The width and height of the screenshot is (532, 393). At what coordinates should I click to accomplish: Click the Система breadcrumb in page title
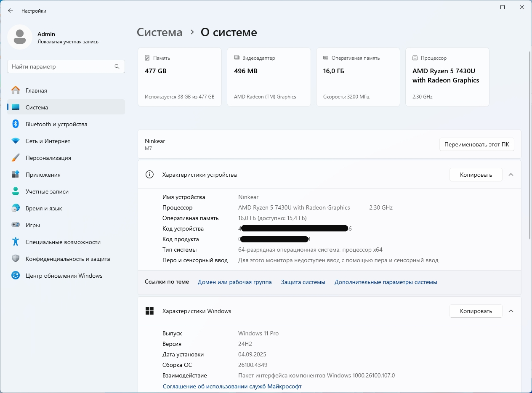click(x=160, y=32)
